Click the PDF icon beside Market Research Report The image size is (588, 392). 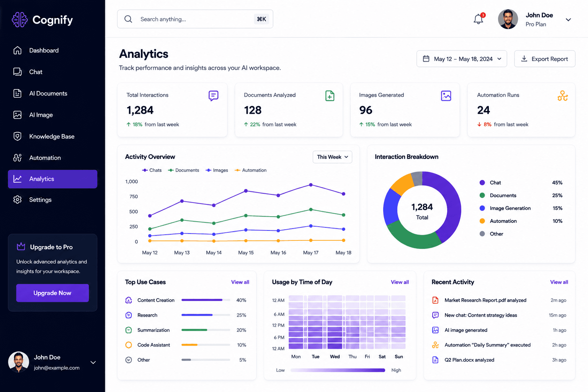[x=435, y=300]
